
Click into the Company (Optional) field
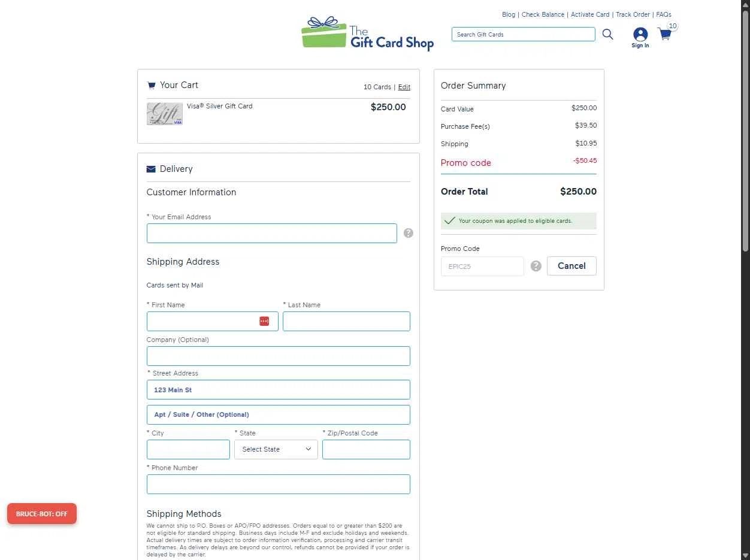point(279,356)
